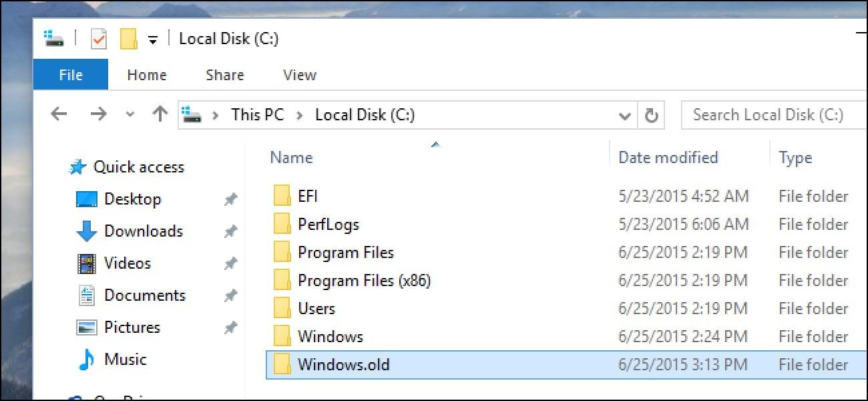This screenshot has width=868, height=401.
Task: Open the File menu
Action: point(70,75)
